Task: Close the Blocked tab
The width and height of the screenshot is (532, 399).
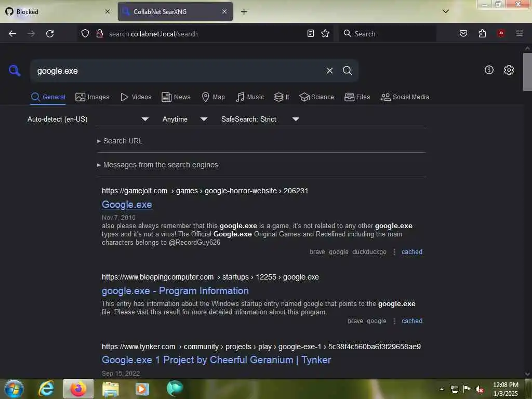Action: click(x=108, y=11)
